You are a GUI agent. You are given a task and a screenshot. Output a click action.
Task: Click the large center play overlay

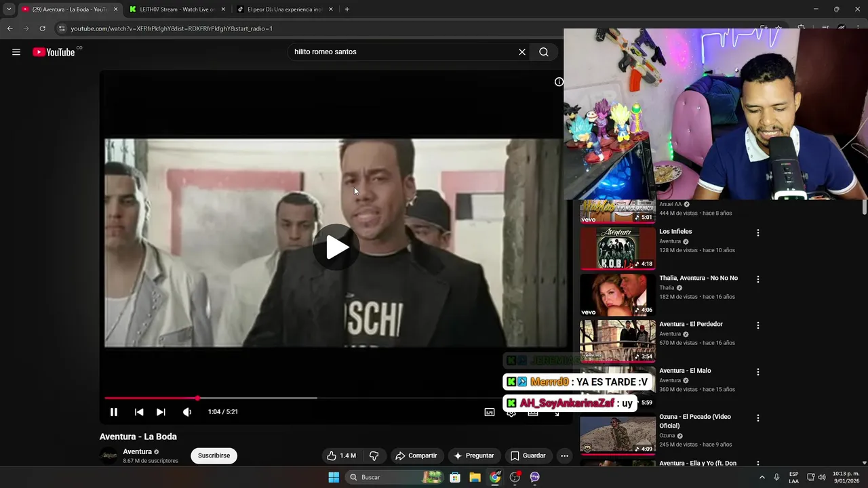point(337,247)
